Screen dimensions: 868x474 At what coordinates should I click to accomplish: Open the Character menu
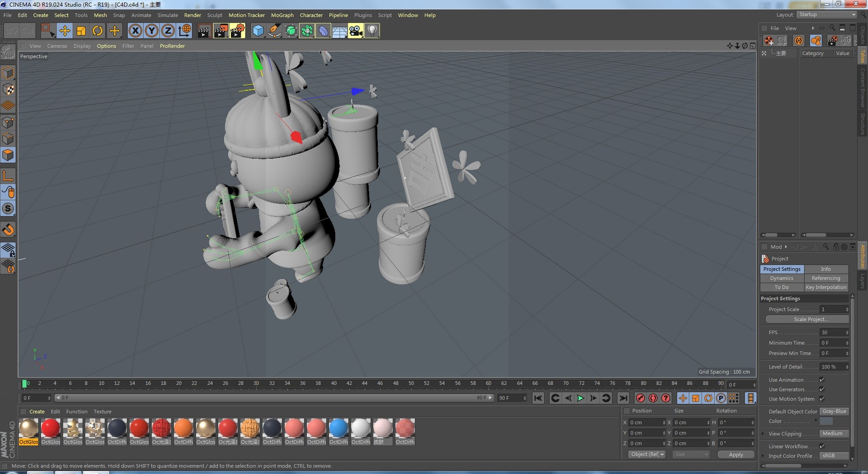point(311,15)
